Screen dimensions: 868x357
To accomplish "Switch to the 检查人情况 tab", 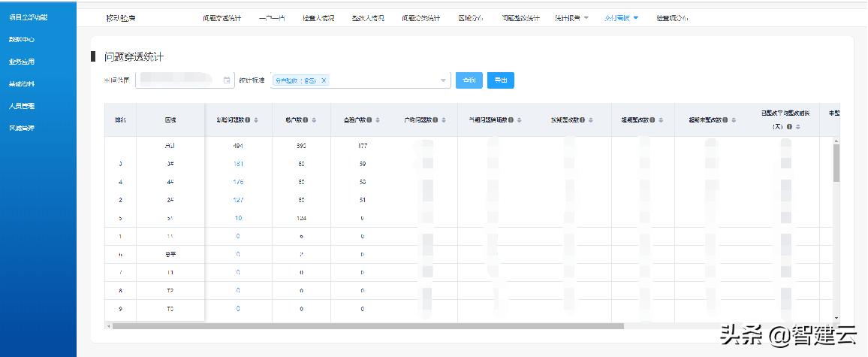I will [318, 18].
